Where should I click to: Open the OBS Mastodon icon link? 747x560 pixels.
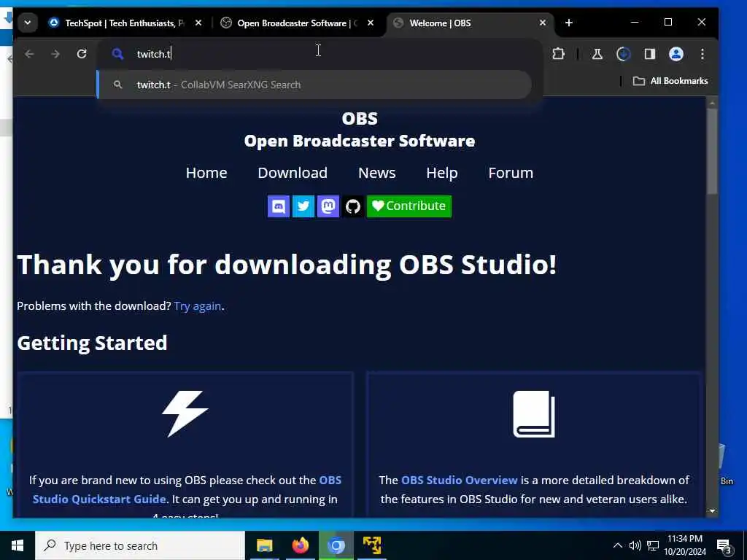point(328,206)
